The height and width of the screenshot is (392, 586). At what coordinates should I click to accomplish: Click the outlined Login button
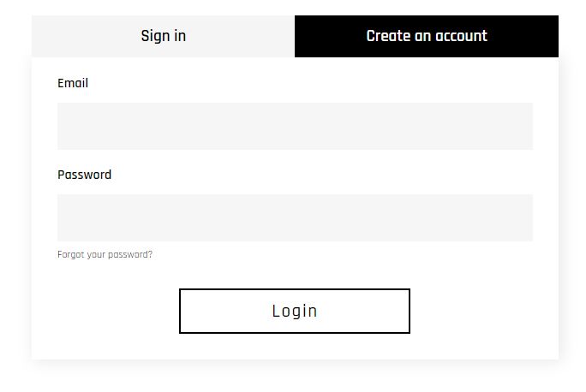(294, 311)
